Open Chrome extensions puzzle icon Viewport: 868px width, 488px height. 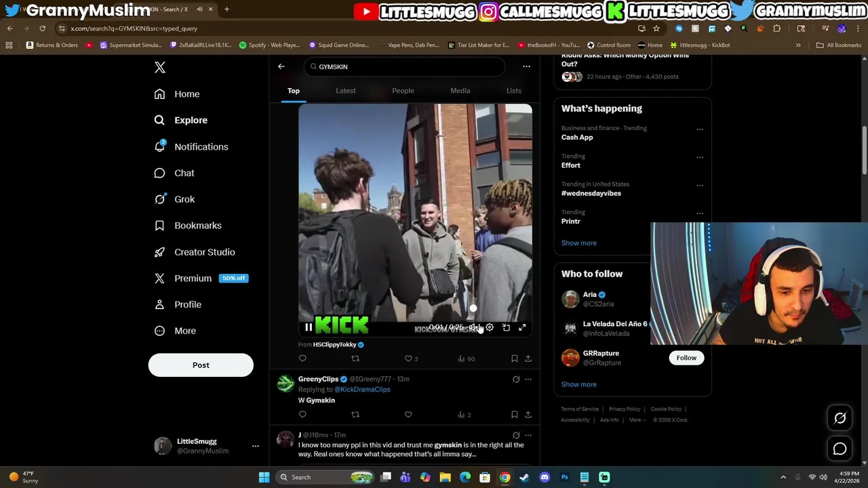[777, 28]
